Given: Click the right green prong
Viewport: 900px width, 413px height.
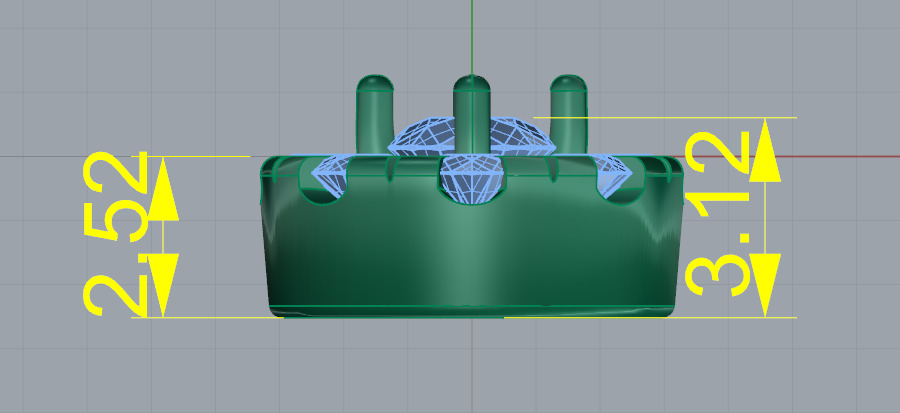Looking at the screenshot, I should (x=568, y=115).
